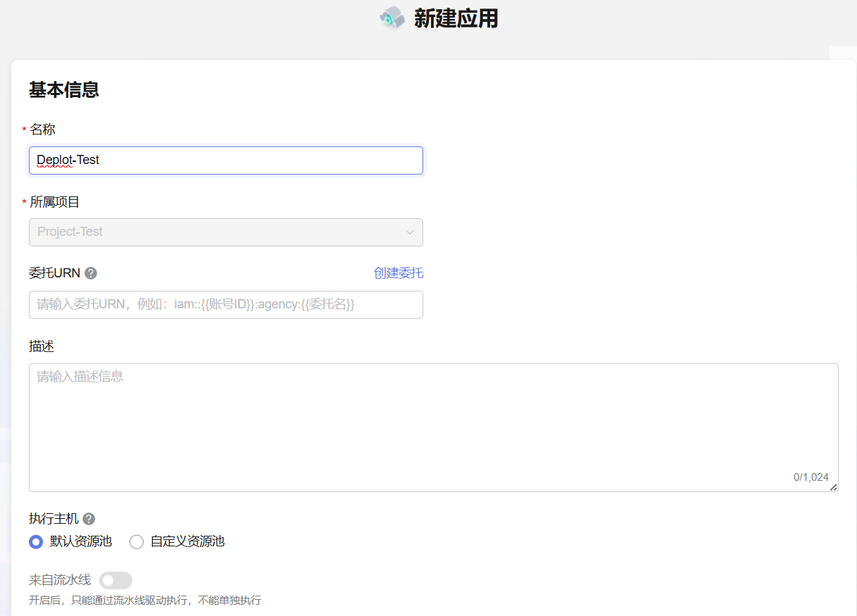Click the 名称 field containing Deplot-Test
Image resolution: width=857 pixels, height=616 pixels.
226,161
